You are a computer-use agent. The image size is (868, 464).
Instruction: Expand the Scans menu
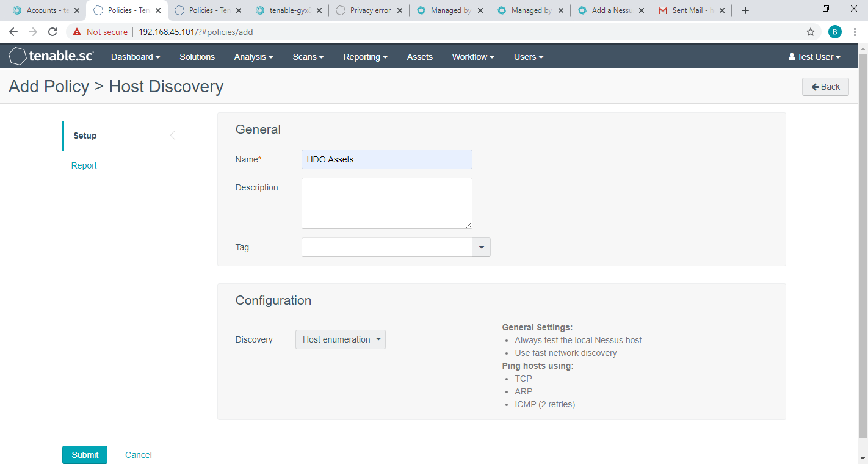(308, 57)
